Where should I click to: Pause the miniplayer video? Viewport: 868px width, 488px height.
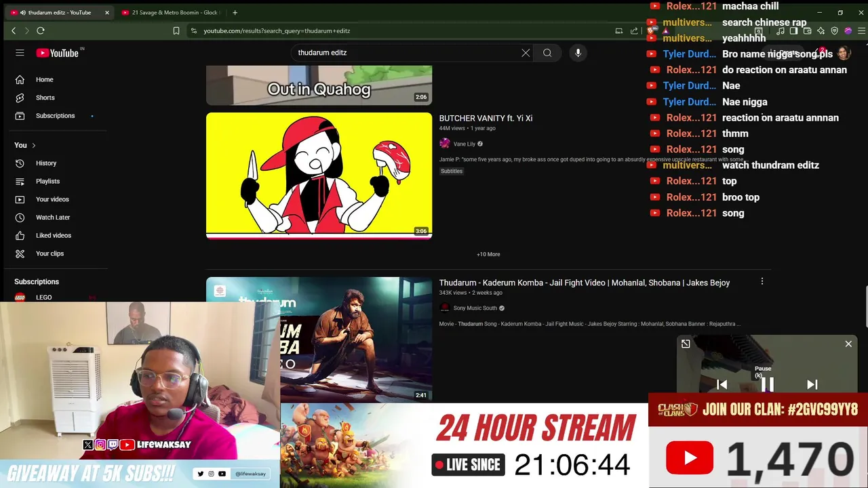(767, 384)
